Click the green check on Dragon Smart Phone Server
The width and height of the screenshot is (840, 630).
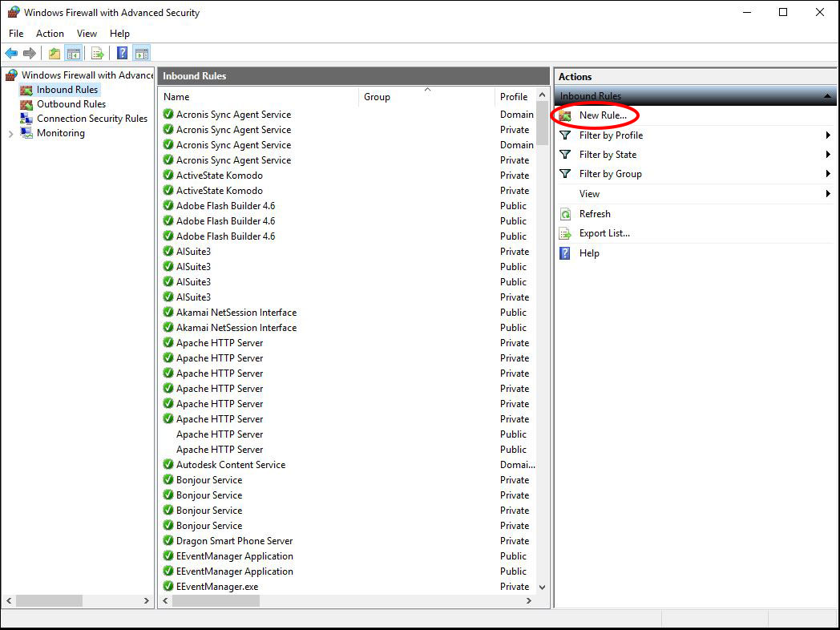point(168,540)
